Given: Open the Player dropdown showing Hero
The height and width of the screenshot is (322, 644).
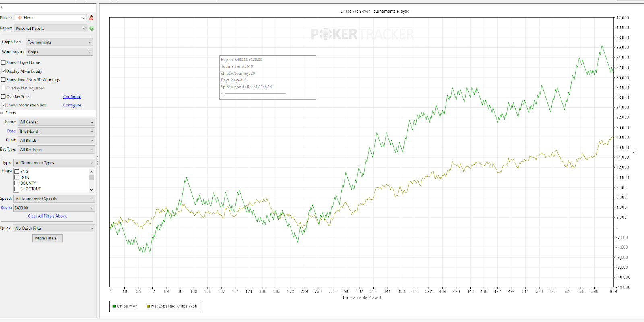Looking at the screenshot, I should click(x=51, y=18).
